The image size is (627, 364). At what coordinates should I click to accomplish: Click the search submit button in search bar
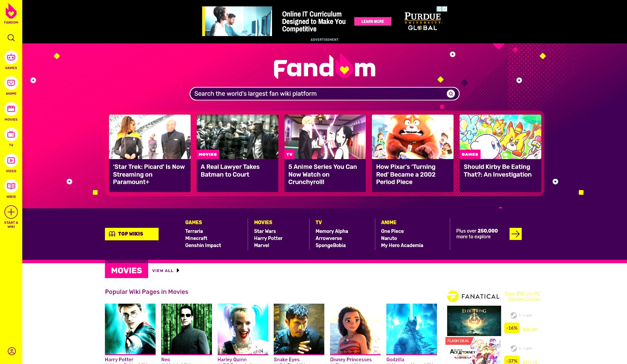451,94
